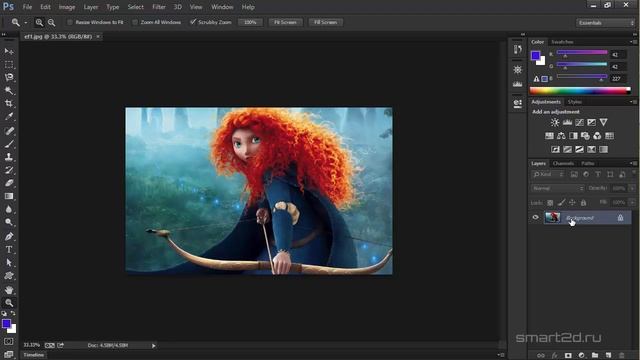Switch to the Styles tab
This screenshot has height=360, width=640.
pos(575,102)
